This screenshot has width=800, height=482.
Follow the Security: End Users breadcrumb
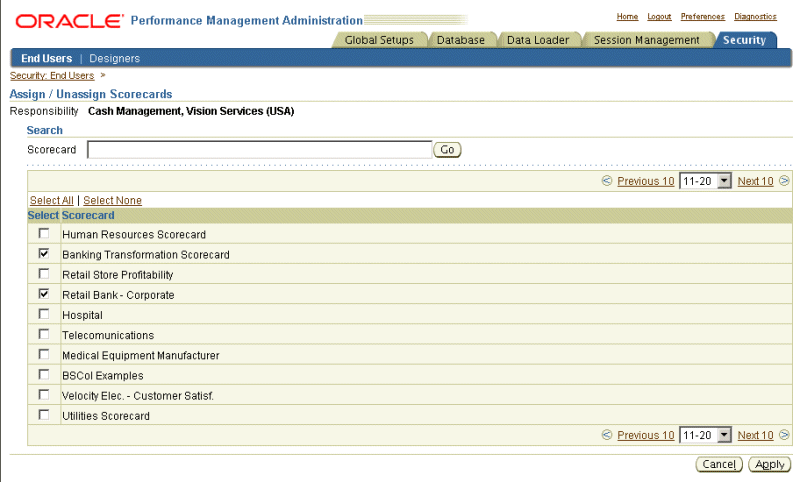[x=52, y=75]
